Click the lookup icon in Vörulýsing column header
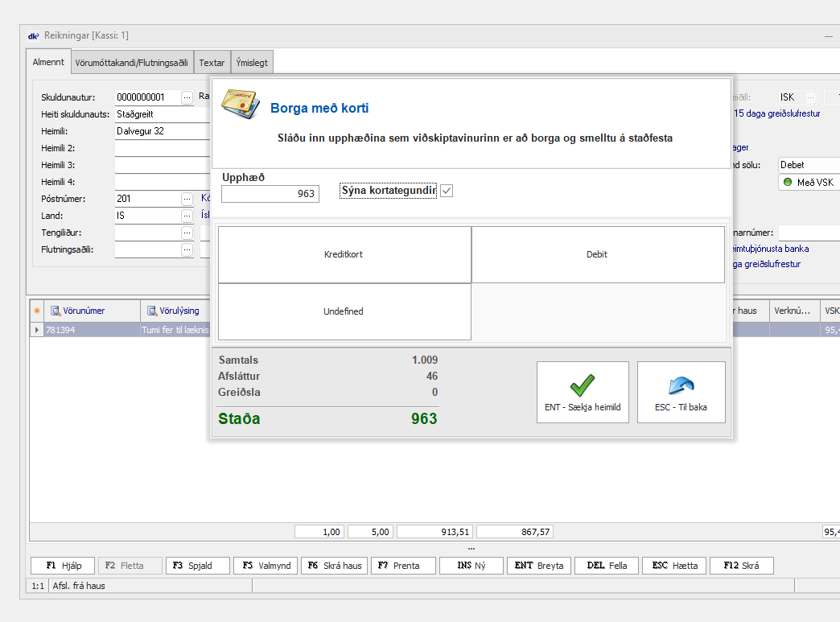 coord(152,311)
